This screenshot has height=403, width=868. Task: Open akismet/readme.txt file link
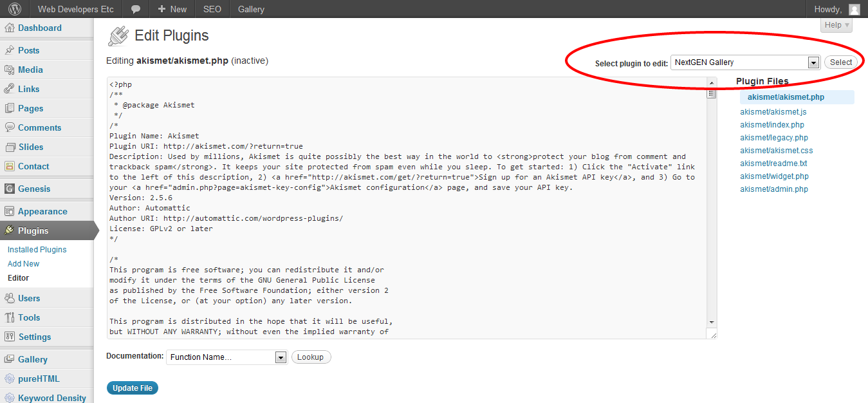pos(773,164)
